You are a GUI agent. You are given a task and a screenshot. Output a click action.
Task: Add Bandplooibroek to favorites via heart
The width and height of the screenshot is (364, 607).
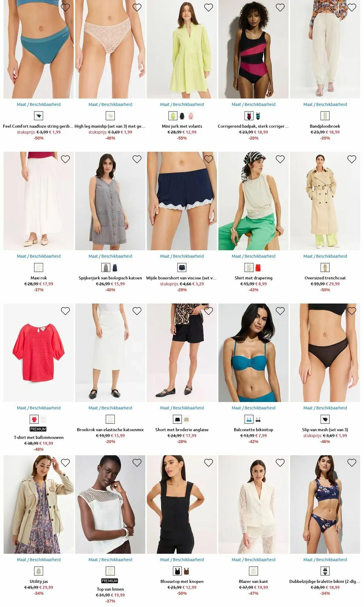pyautogui.click(x=352, y=8)
